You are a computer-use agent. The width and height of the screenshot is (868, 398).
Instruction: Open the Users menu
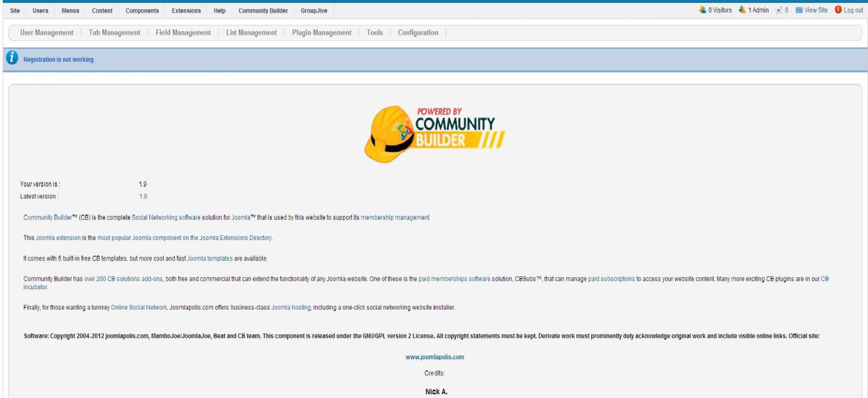point(41,10)
